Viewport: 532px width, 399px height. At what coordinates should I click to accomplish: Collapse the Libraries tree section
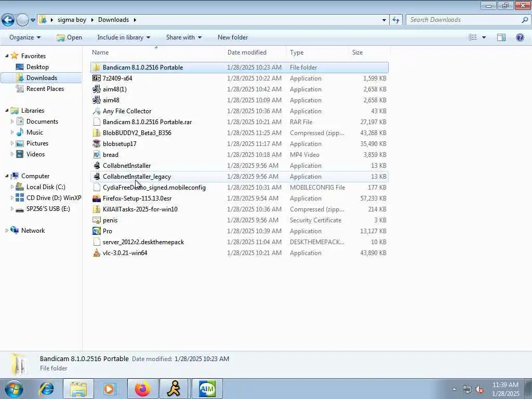point(7,111)
